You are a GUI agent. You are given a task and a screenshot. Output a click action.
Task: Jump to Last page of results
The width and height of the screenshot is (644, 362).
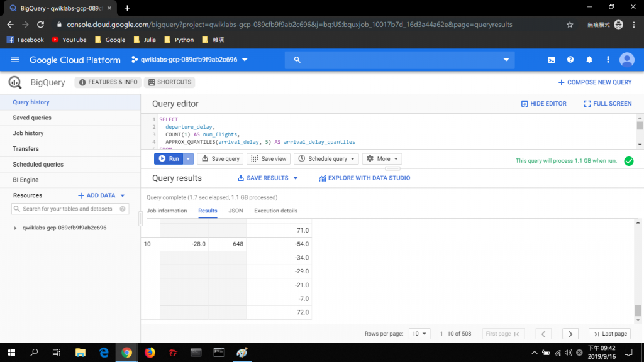tap(610, 334)
